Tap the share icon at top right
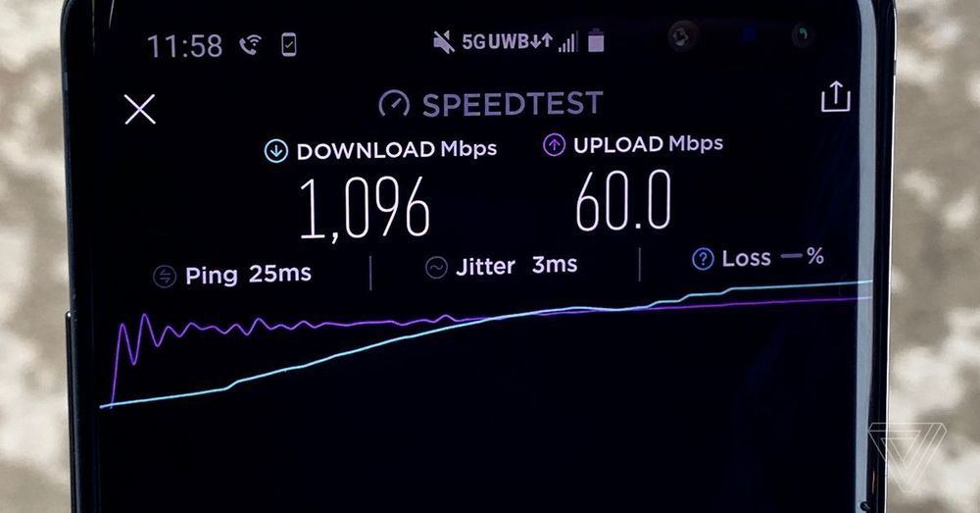 [836, 97]
